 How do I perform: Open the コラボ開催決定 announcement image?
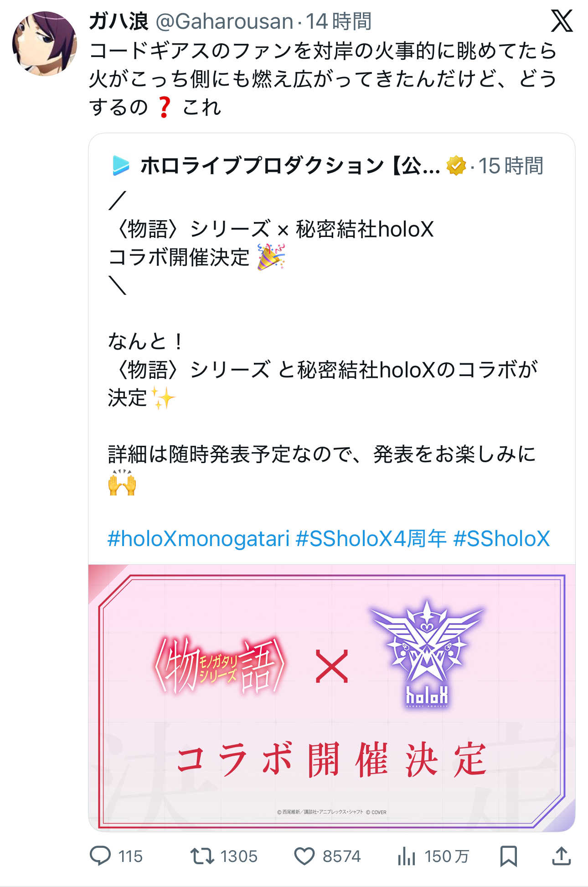(332, 698)
